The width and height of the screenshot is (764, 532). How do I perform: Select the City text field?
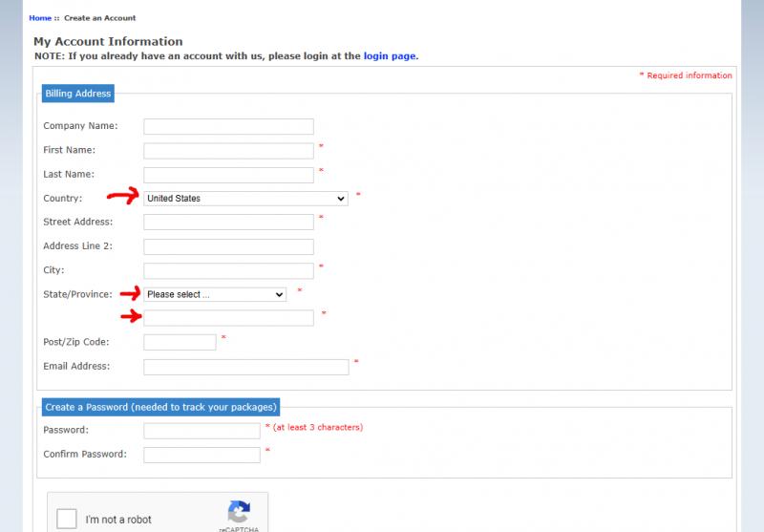(x=228, y=271)
